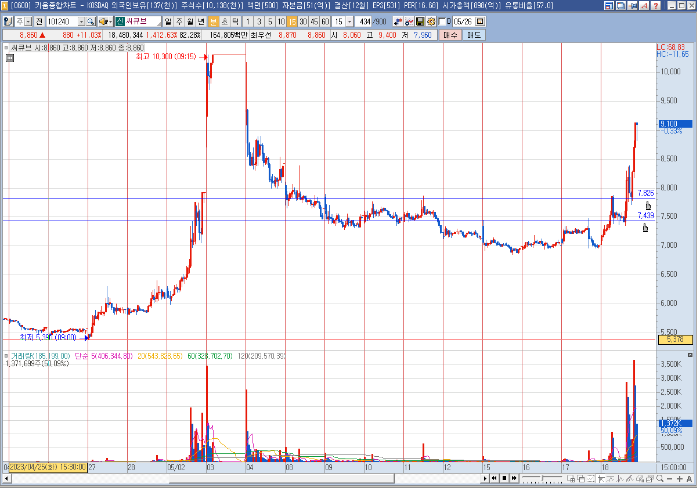
Task: Click the 신 badge before stock name
Action: click(120, 21)
